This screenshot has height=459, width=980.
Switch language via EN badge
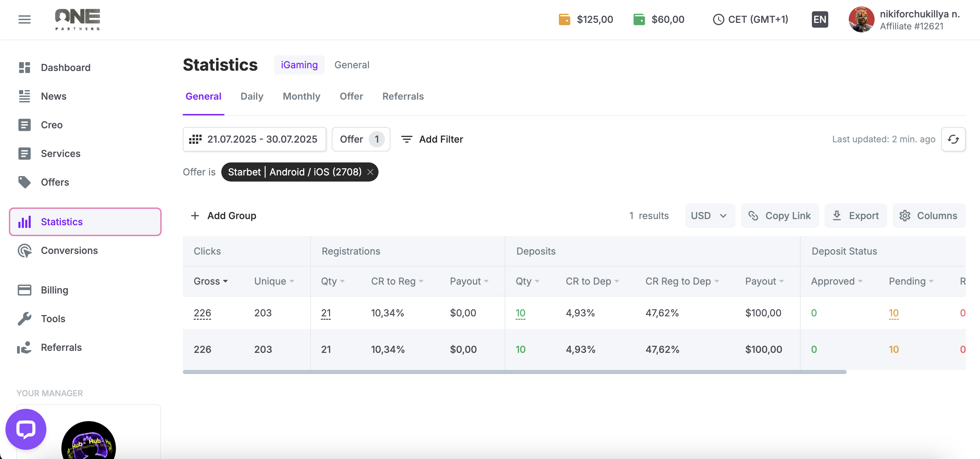pyautogui.click(x=820, y=19)
